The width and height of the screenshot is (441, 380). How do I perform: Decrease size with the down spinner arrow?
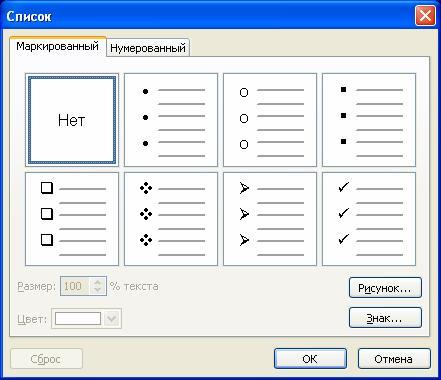coord(97,290)
